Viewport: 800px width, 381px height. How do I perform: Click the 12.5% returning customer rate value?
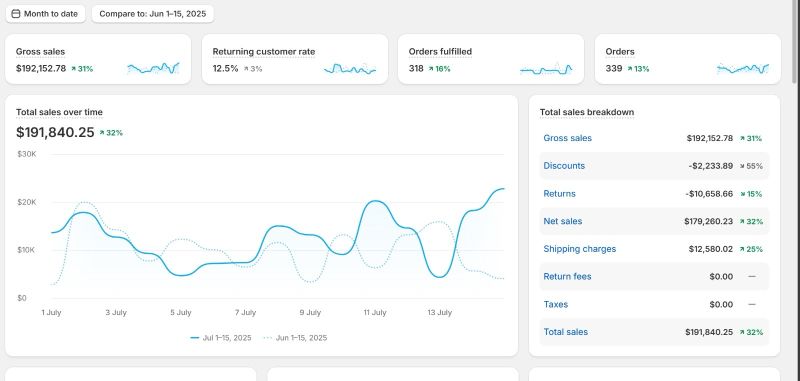pyautogui.click(x=226, y=68)
